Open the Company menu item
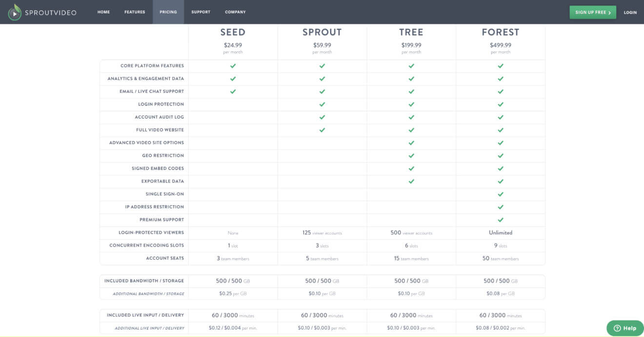The width and height of the screenshot is (644, 337). point(235,12)
